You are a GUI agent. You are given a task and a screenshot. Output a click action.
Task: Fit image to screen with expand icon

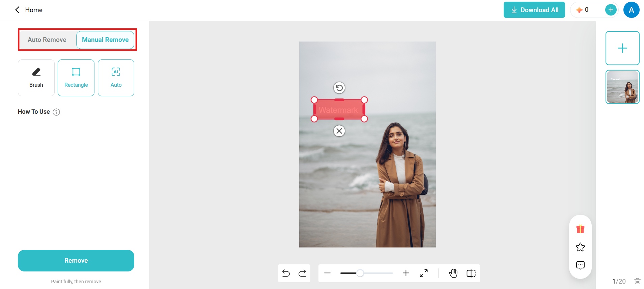pyautogui.click(x=424, y=273)
